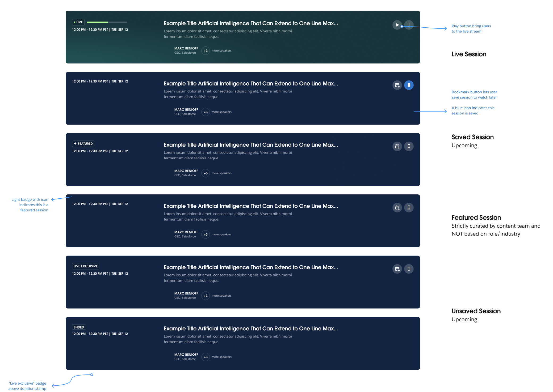Open the +3 speakers circle in LIVE card
Image resolution: width=553 pixels, height=392 pixels.
[x=206, y=51]
